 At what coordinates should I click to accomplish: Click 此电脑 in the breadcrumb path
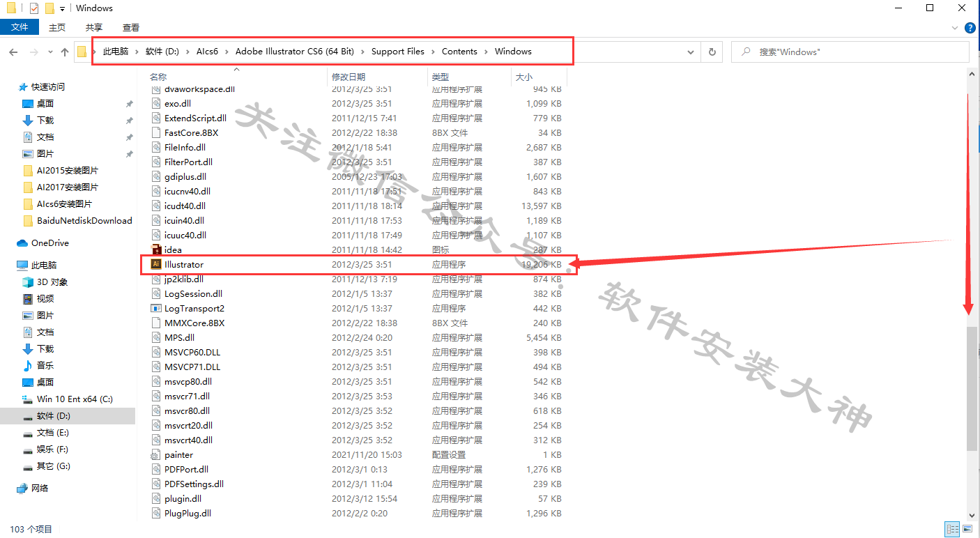pyautogui.click(x=116, y=52)
